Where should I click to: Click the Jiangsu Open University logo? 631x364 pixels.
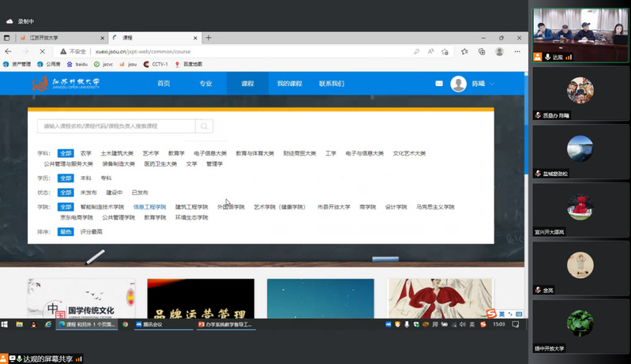pos(66,83)
